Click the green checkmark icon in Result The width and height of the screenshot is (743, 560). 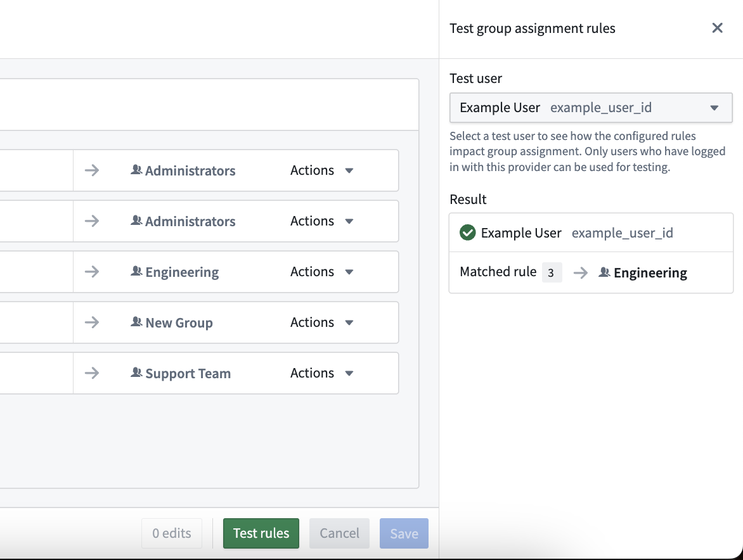467,232
